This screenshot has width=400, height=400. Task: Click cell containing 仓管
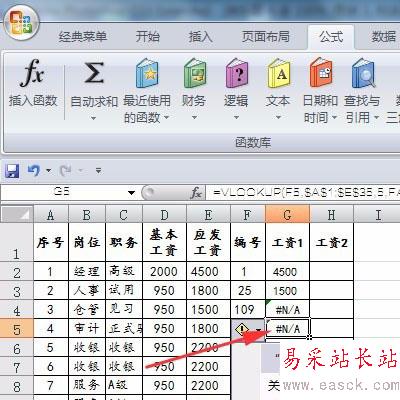[87, 309]
